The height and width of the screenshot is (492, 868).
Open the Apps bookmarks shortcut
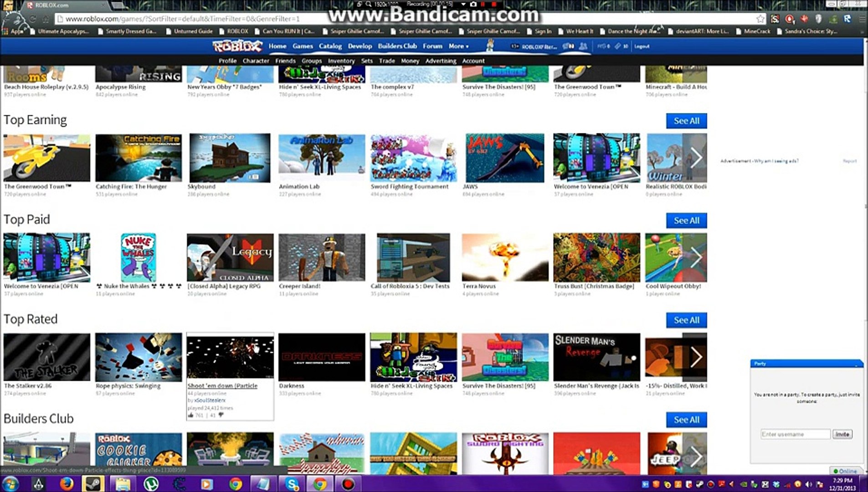pos(13,31)
